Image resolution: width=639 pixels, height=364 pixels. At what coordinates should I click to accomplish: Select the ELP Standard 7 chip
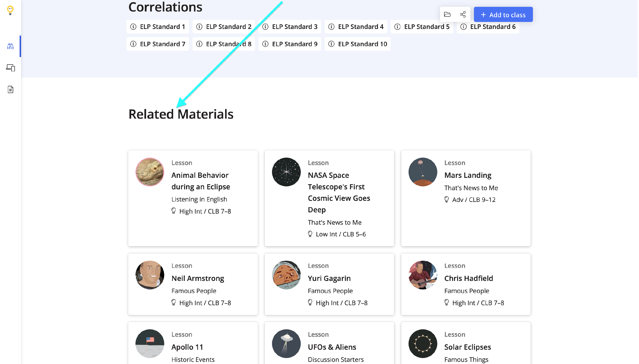tap(158, 44)
